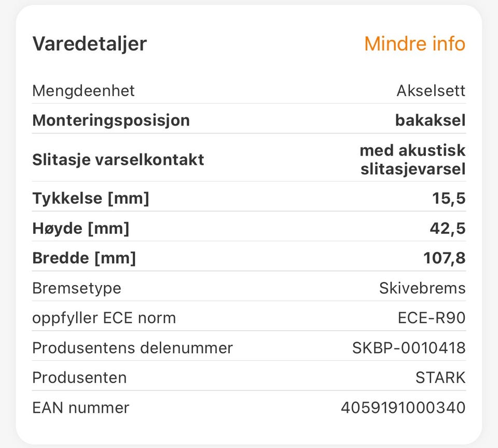This screenshot has width=498, height=448.
Task: Tap the Tykkelse [mm] label
Action: [91, 199]
